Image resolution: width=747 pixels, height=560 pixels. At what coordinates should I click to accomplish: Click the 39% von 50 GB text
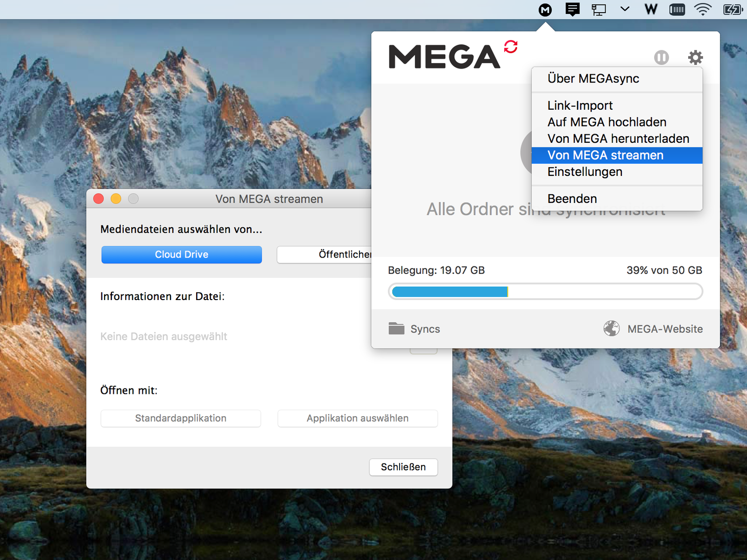pos(664,270)
